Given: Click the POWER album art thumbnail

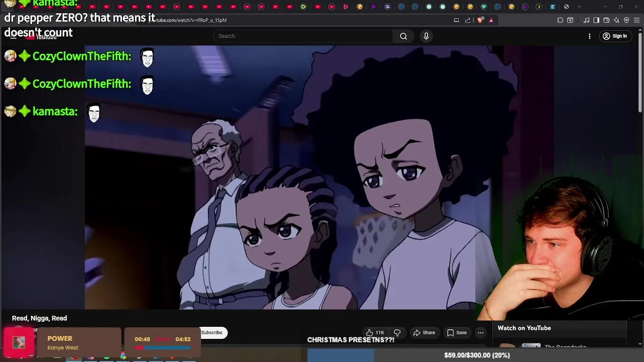Looking at the screenshot, I should [x=19, y=342].
